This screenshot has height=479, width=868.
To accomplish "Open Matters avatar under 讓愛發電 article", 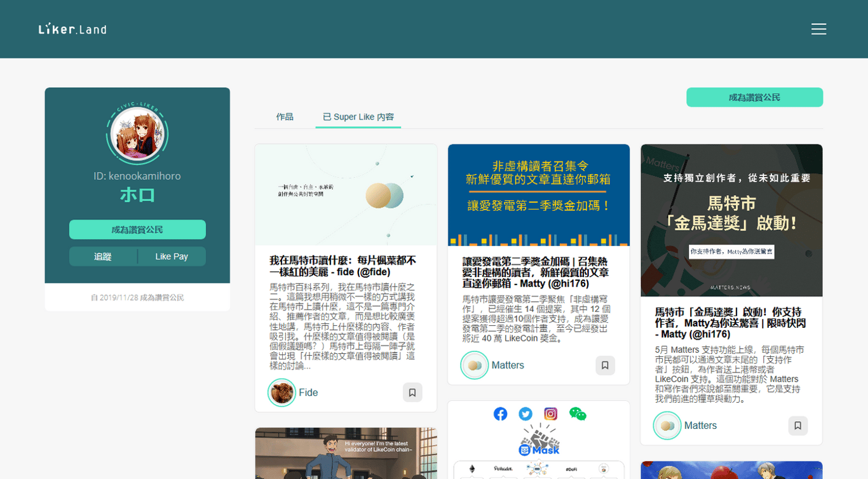I will click(474, 365).
